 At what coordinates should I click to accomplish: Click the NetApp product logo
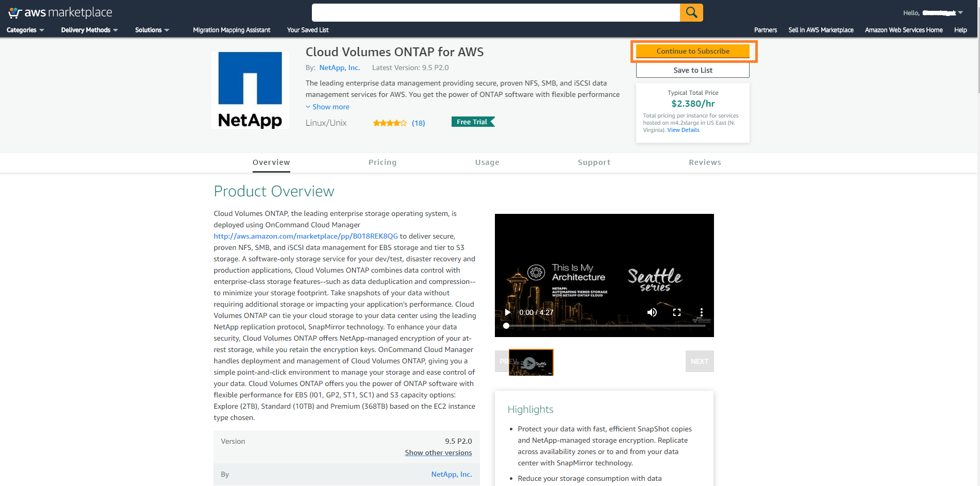[250, 90]
